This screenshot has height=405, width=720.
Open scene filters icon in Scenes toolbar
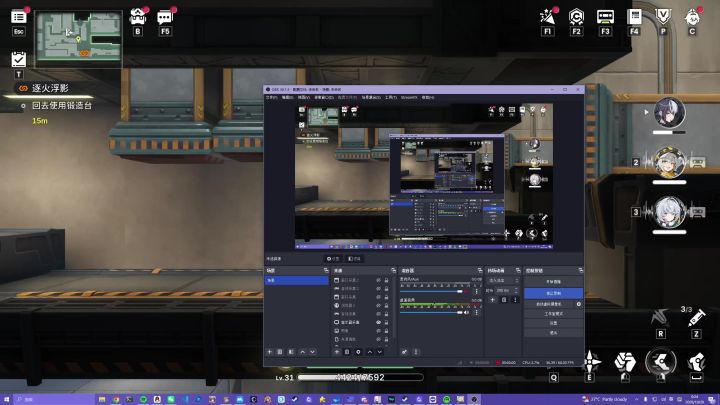(291, 352)
